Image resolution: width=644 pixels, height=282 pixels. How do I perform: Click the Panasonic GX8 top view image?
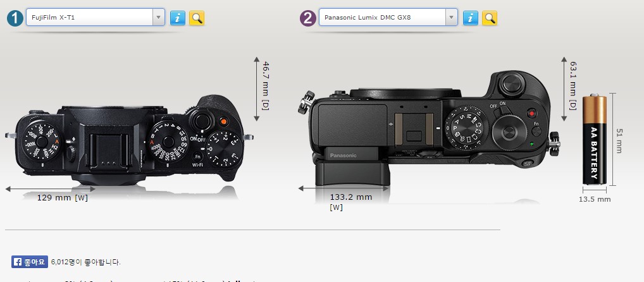coord(429,128)
